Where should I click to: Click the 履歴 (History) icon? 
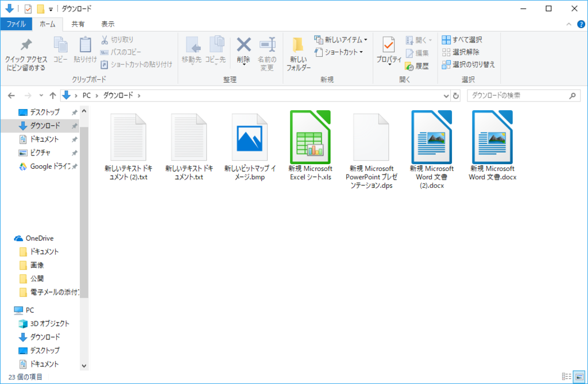417,65
